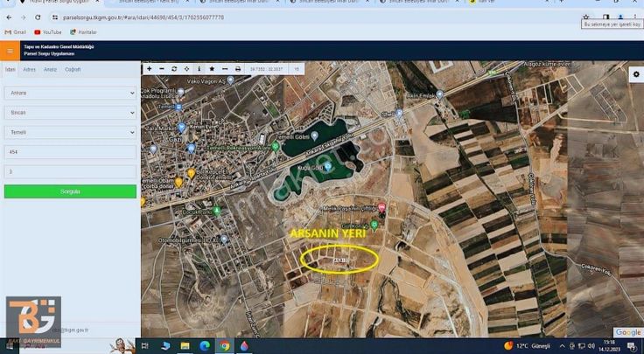Select the line measurement map tool
Screen dimensions: 644x354
(x=225, y=69)
